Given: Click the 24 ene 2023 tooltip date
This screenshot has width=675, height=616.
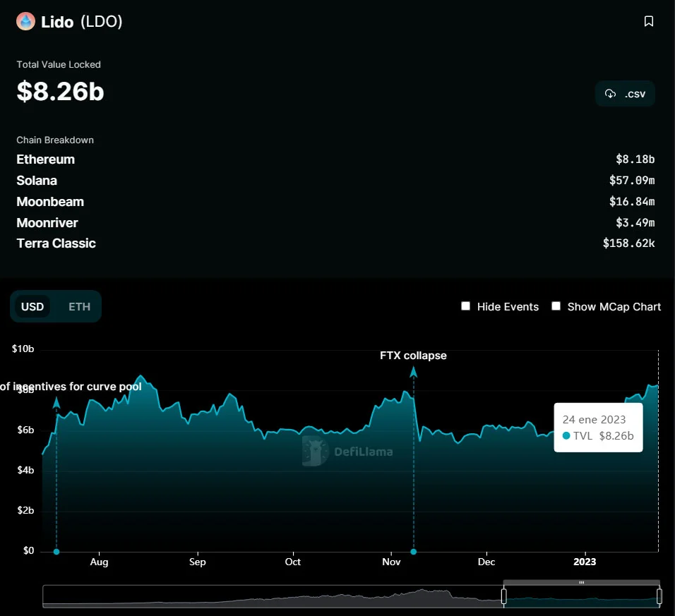Looking at the screenshot, I should pos(594,419).
